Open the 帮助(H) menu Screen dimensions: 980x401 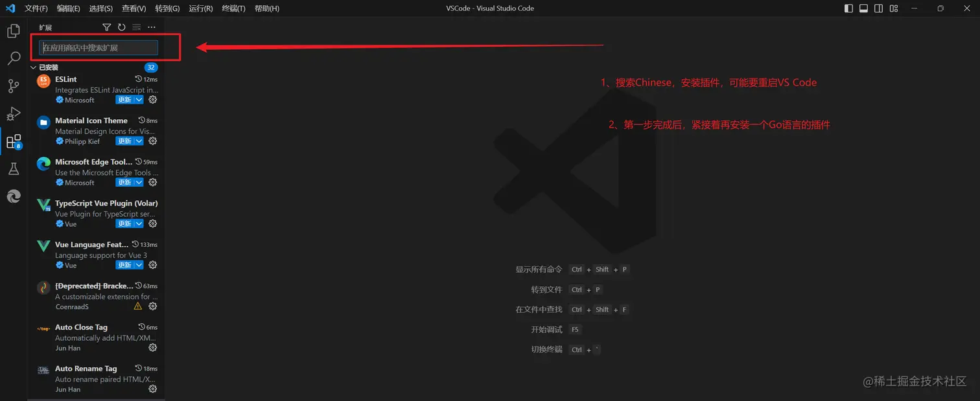267,8
